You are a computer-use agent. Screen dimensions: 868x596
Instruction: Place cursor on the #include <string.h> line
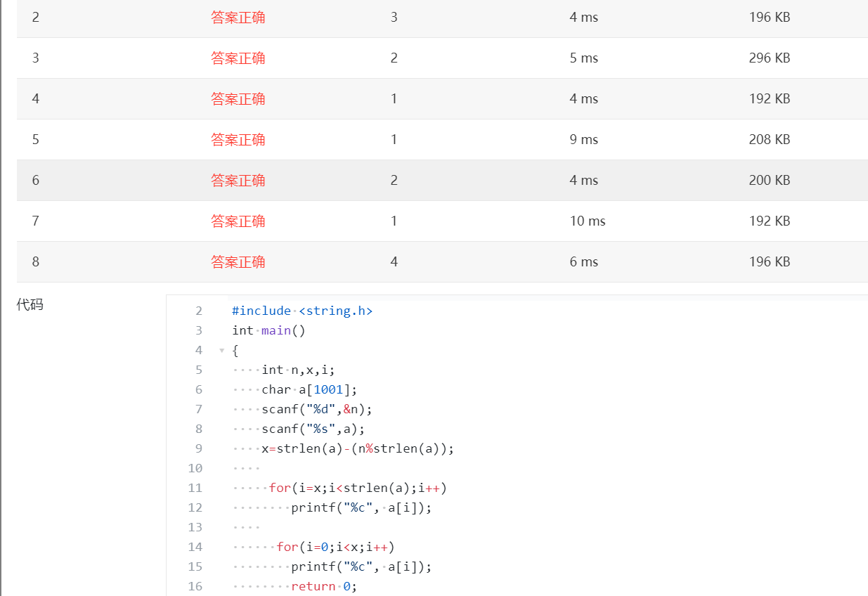(x=302, y=311)
